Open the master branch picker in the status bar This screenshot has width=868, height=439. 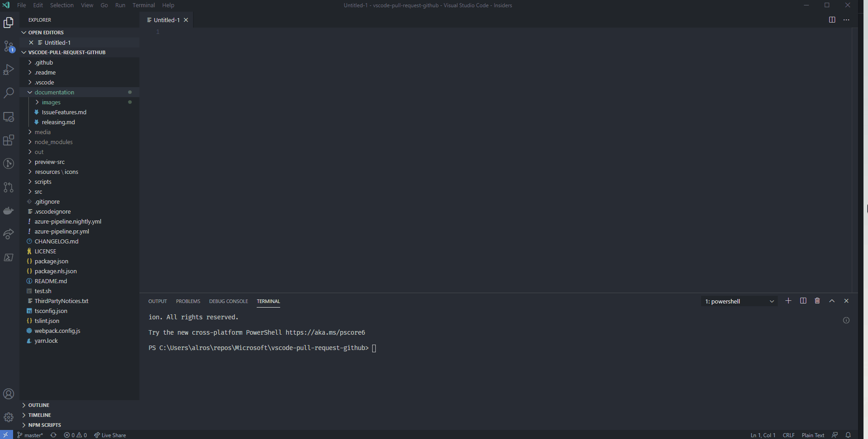click(x=30, y=435)
